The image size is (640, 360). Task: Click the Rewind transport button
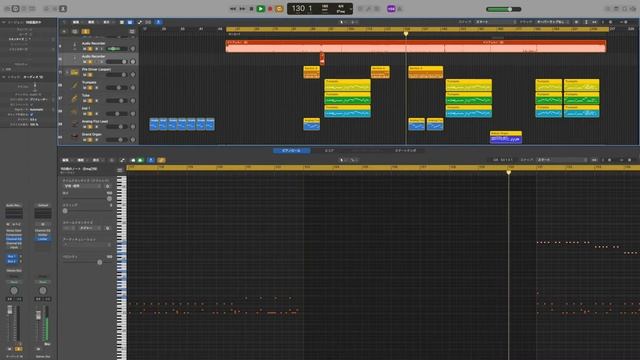click(x=233, y=9)
